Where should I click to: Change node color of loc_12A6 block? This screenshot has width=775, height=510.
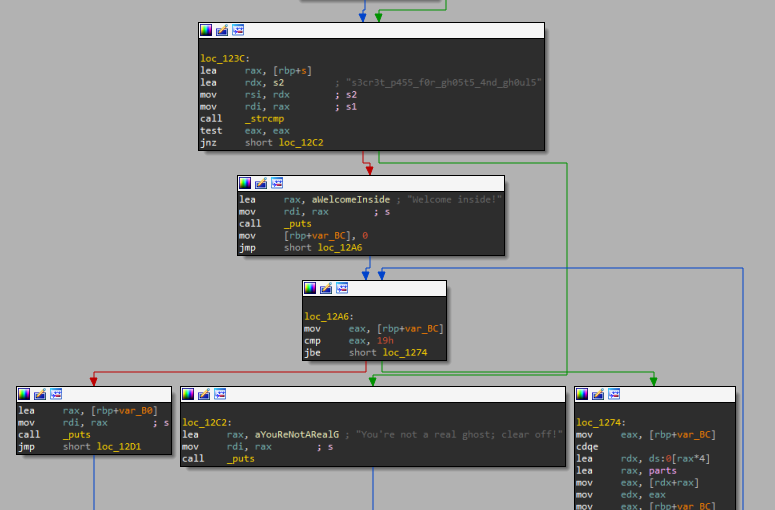[x=310, y=288]
